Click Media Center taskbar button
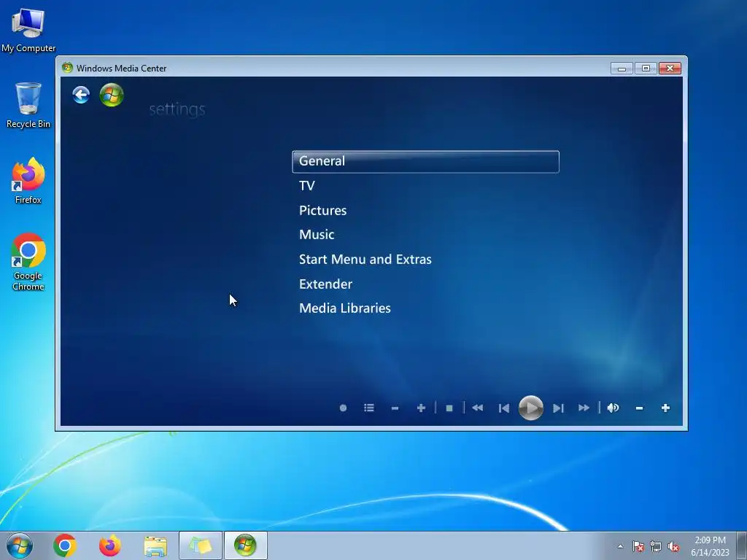 point(245,545)
